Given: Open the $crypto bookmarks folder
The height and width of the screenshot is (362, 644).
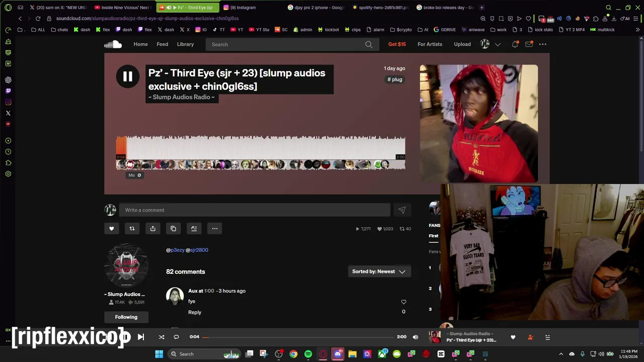Looking at the screenshot, I should [400, 30].
